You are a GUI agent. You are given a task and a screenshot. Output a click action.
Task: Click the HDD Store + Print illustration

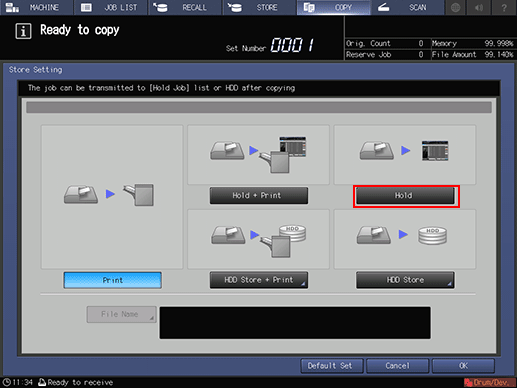tap(258, 239)
